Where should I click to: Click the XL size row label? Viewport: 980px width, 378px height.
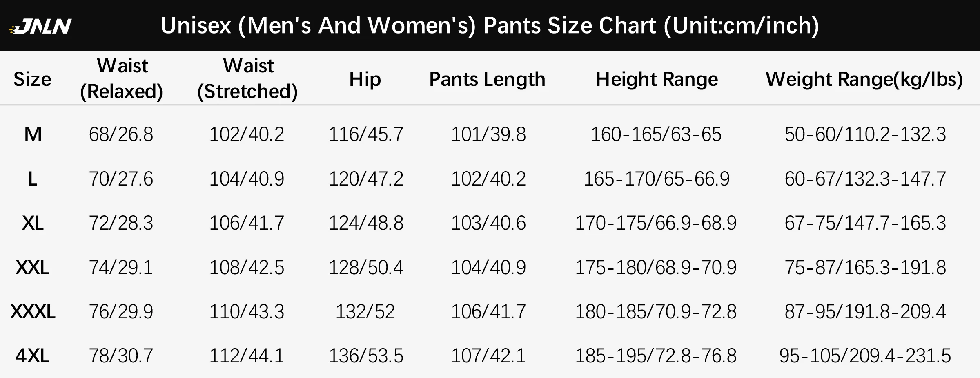33,223
